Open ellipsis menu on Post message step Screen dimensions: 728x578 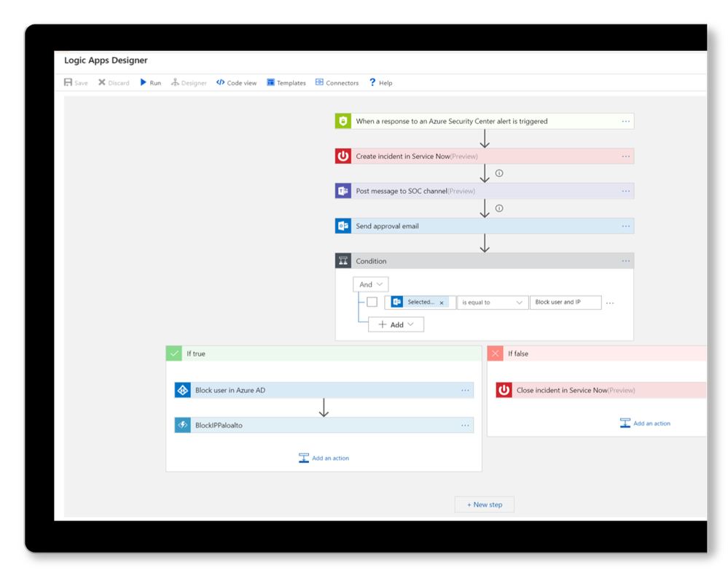[x=626, y=191]
